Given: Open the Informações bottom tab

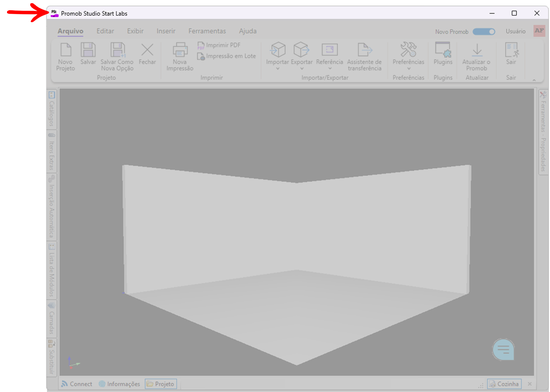Looking at the screenshot, I should (119, 384).
